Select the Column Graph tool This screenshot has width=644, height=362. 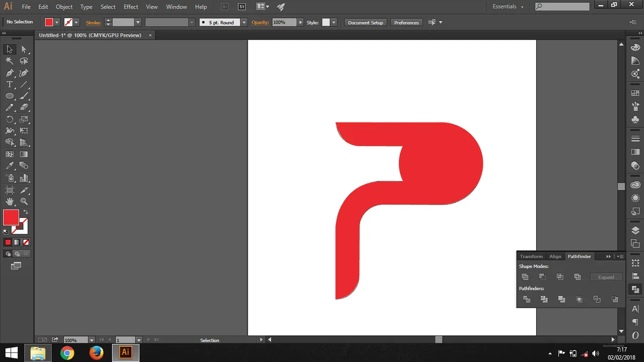[x=24, y=178]
